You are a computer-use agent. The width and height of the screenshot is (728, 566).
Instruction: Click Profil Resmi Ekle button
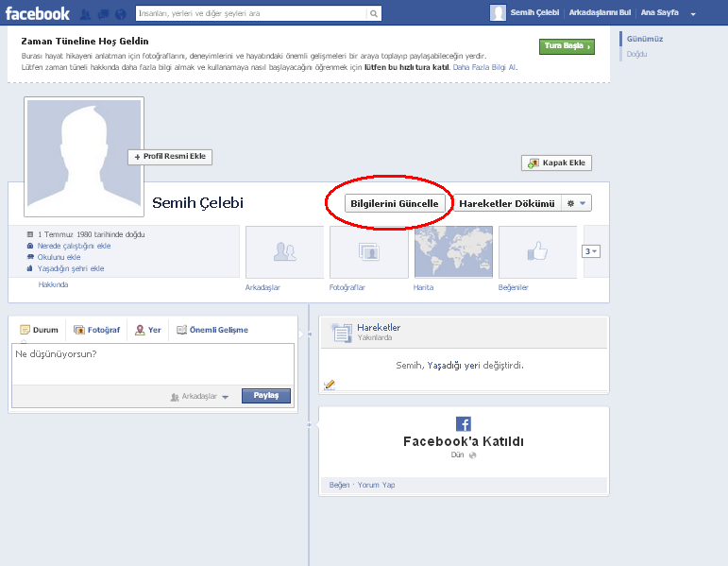pyautogui.click(x=170, y=157)
